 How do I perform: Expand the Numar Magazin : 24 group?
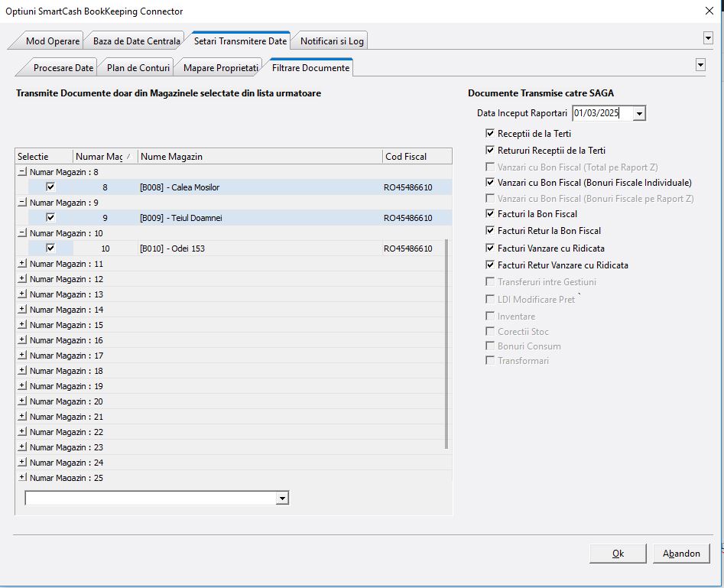21,462
